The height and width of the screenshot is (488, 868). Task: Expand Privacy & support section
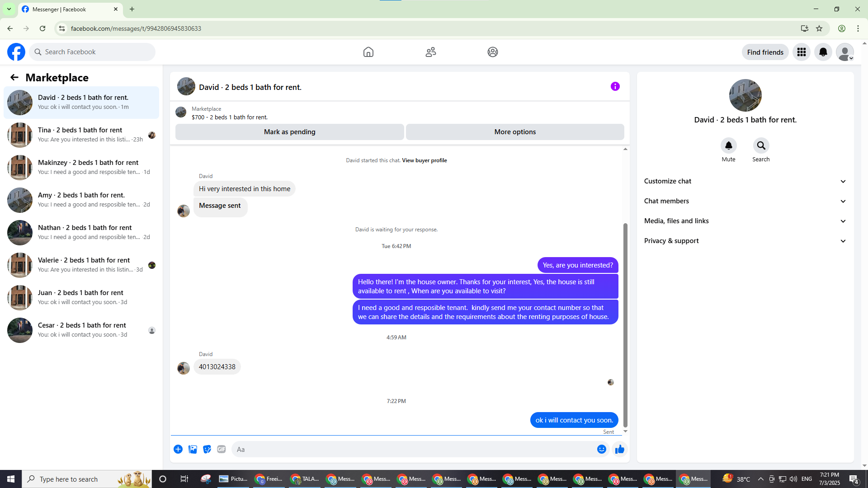(x=745, y=241)
